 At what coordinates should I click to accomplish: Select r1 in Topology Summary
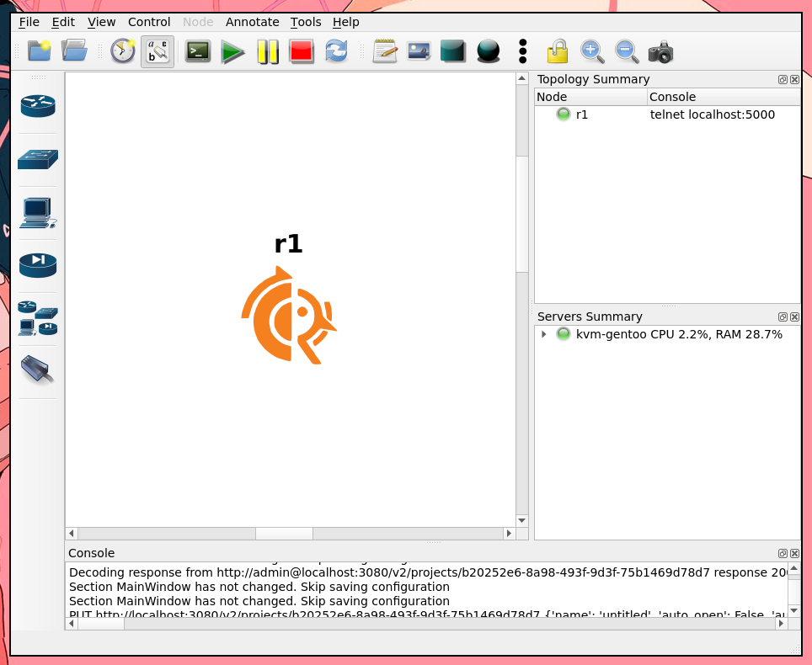pos(581,114)
